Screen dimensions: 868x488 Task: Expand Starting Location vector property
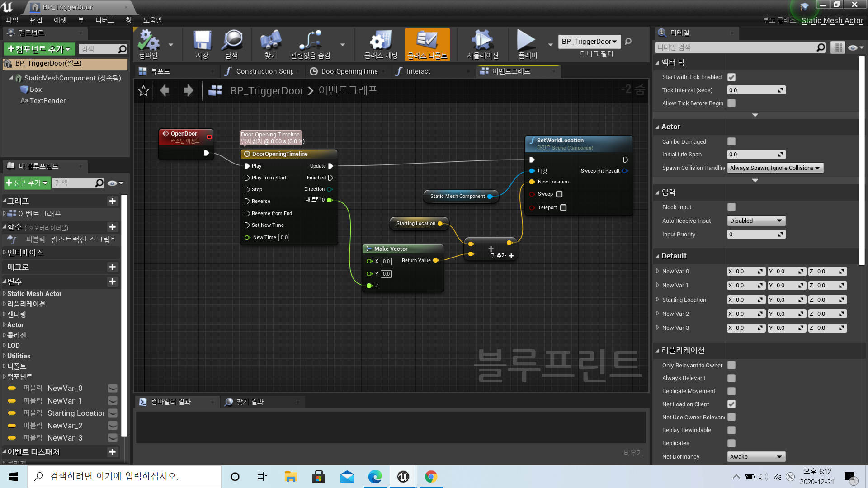[x=657, y=300]
